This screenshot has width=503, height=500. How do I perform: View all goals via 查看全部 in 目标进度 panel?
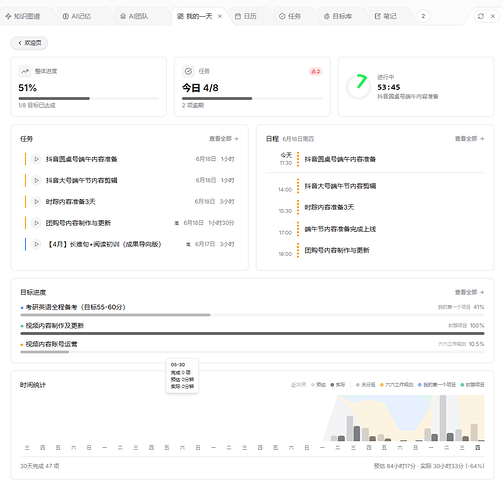click(469, 292)
